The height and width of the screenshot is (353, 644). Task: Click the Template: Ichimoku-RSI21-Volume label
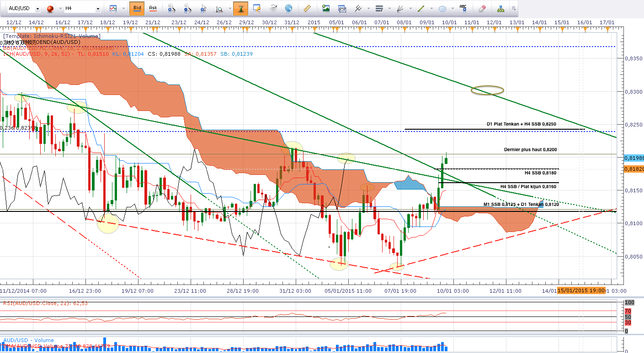click(51, 36)
